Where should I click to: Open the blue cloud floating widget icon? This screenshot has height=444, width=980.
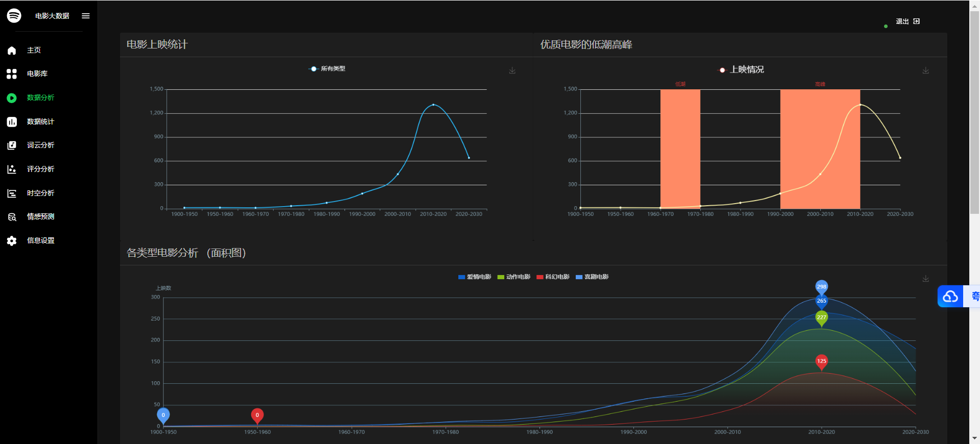tap(950, 297)
